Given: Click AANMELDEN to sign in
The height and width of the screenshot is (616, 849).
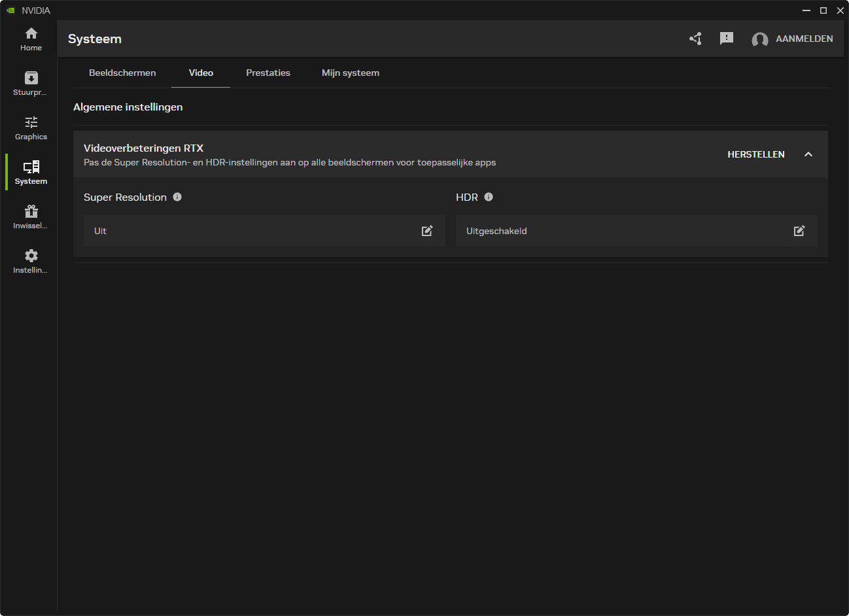Looking at the screenshot, I should click(x=804, y=39).
